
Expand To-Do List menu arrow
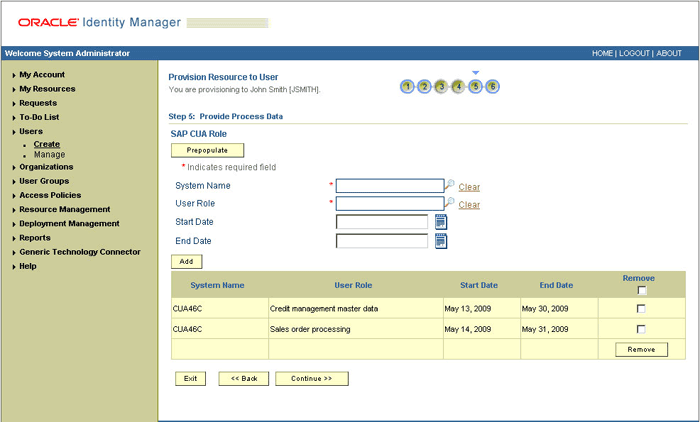pos(14,118)
